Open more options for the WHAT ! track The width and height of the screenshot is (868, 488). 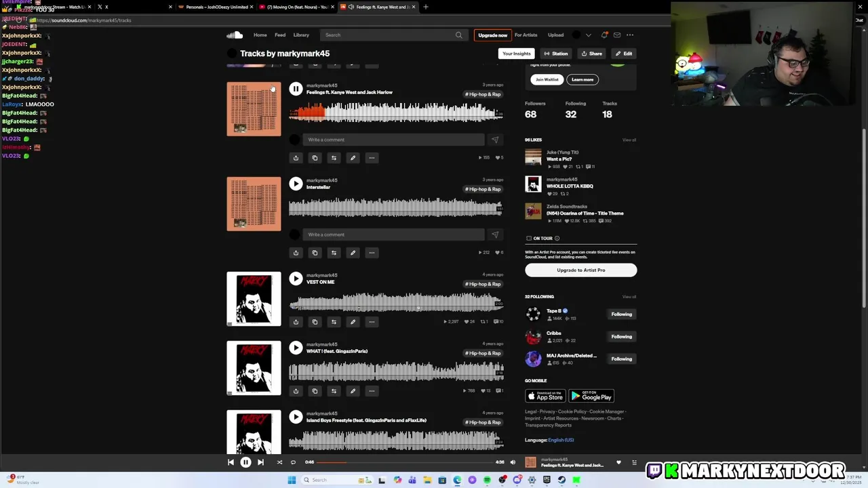[372, 391]
